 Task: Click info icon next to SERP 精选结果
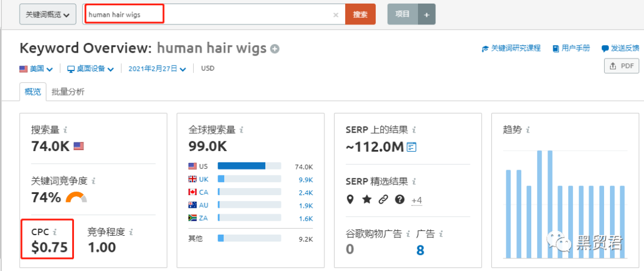414,181
